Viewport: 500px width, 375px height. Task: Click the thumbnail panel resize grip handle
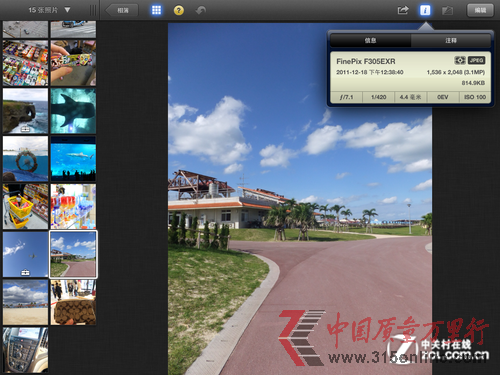tap(93, 10)
